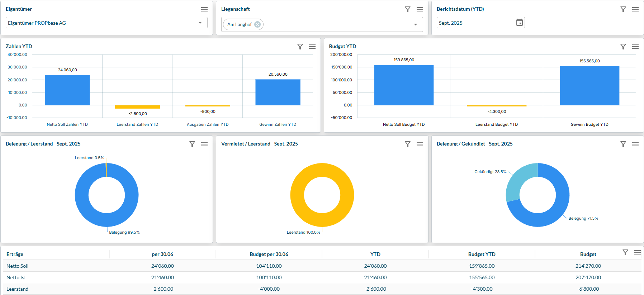Open the Budget YTD panel hamburger menu

tap(635, 47)
